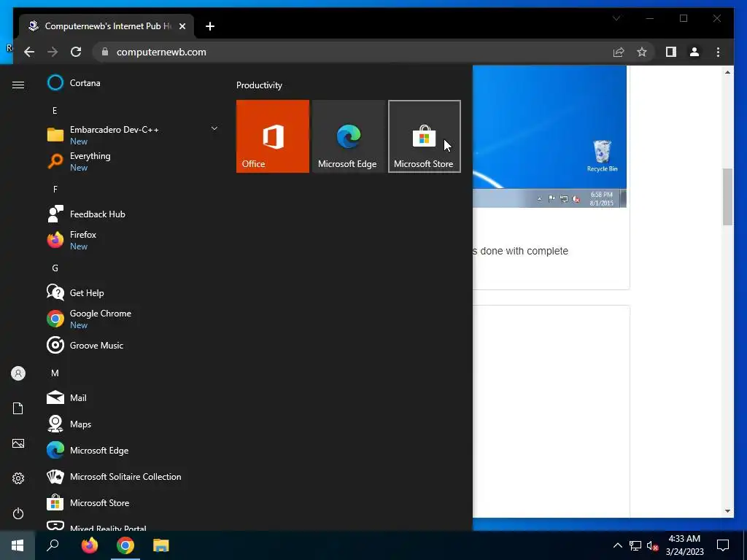Bookmark this page with the star
This screenshot has height=560, width=747.
click(x=642, y=52)
